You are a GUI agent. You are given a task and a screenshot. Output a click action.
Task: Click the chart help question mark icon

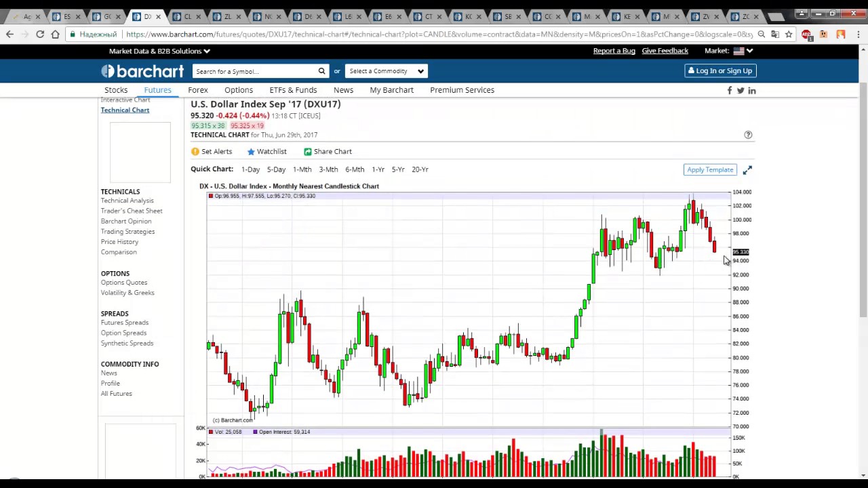[x=748, y=135]
